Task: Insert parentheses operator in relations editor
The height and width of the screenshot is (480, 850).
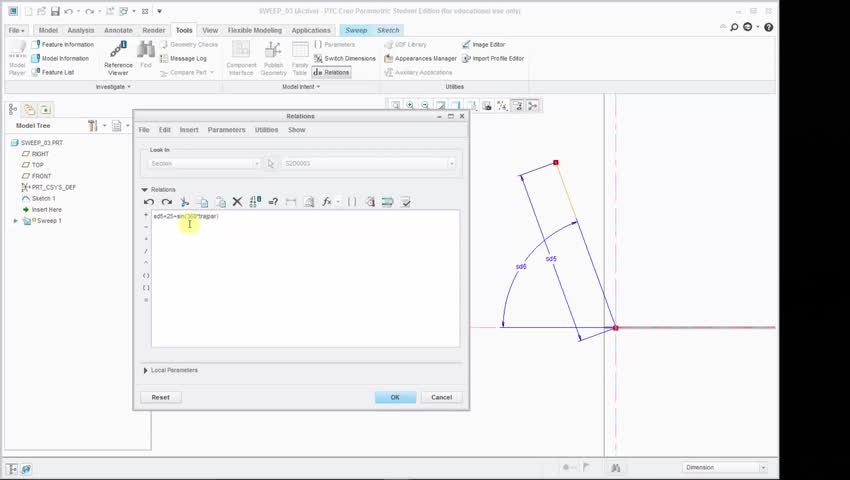Action: [146, 276]
